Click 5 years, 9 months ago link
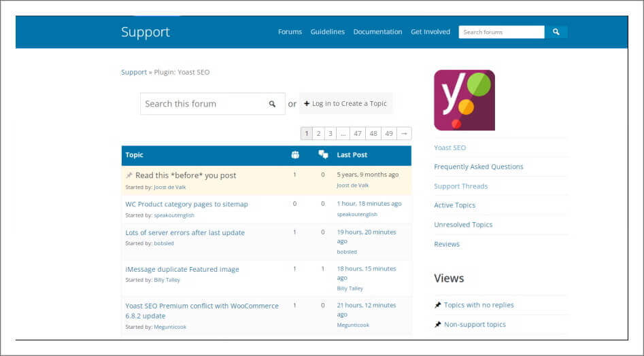 click(x=368, y=175)
